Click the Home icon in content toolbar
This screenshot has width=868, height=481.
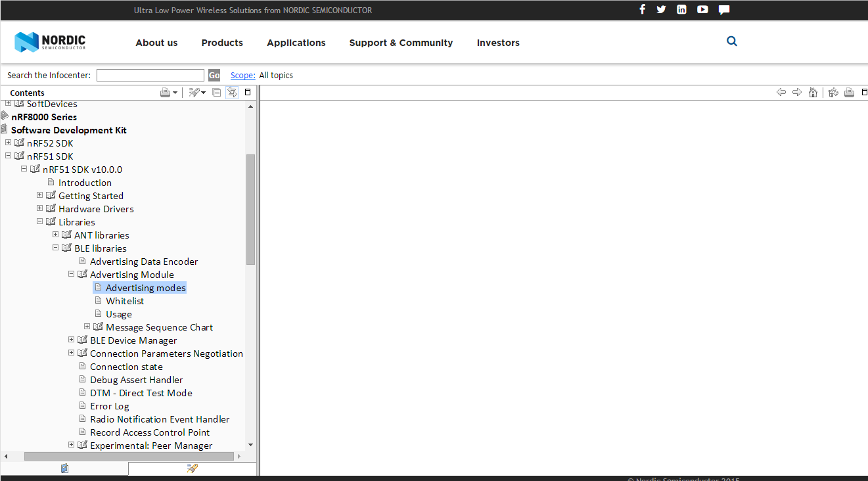813,93
